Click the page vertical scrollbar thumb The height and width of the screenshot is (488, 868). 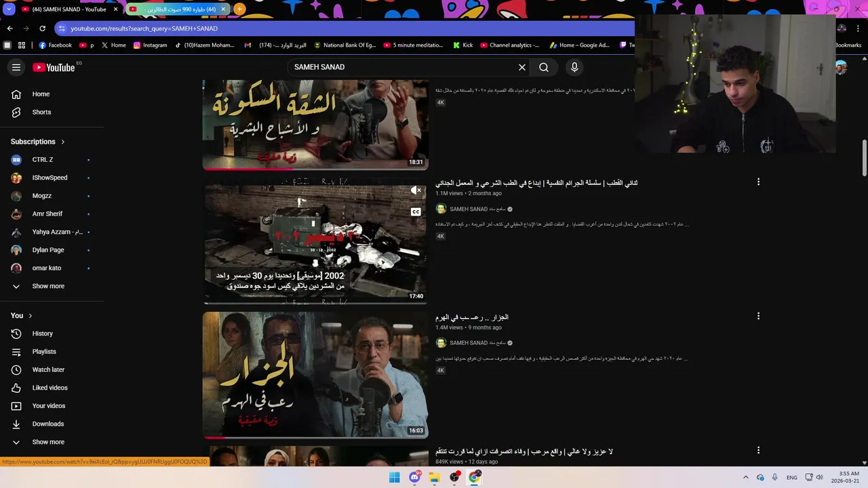864,158
